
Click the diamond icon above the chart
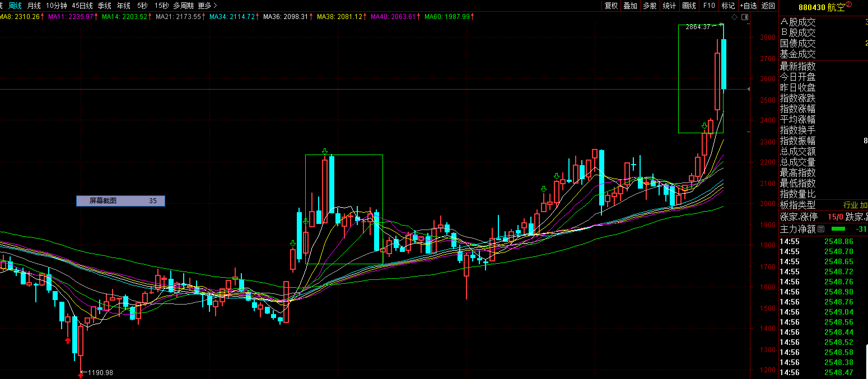tap(735, 17)
